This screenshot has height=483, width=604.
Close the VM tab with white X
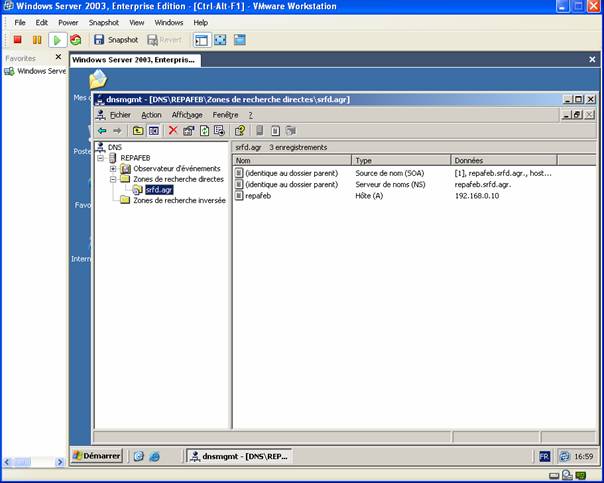tap(592, 60)
